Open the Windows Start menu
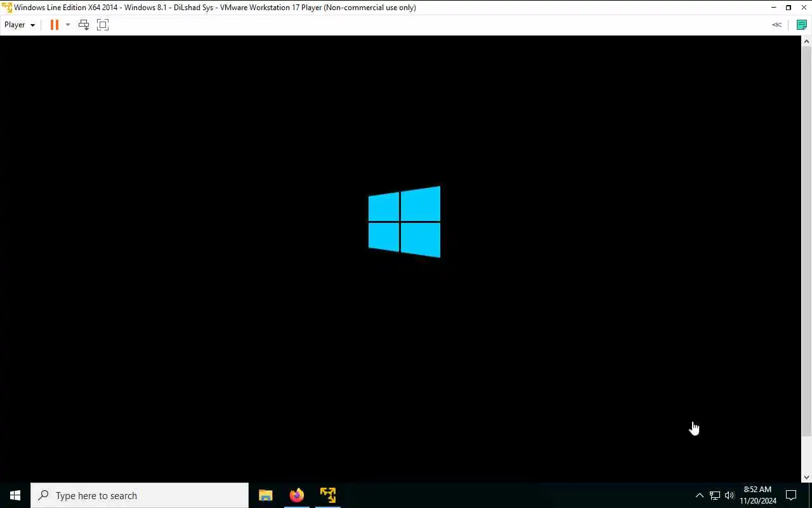Viewport: 812px width, 508px height. point(15,495)
